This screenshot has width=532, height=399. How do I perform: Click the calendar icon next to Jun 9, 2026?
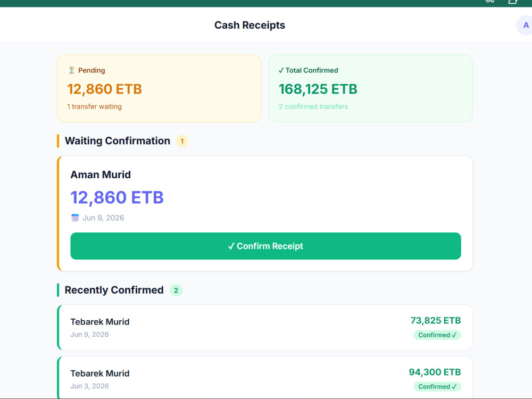click(75, 218)
